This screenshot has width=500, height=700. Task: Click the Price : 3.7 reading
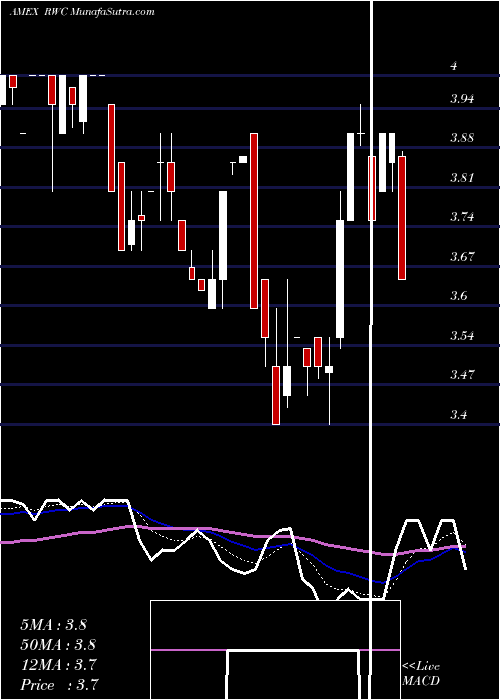(x=59, y=684)
